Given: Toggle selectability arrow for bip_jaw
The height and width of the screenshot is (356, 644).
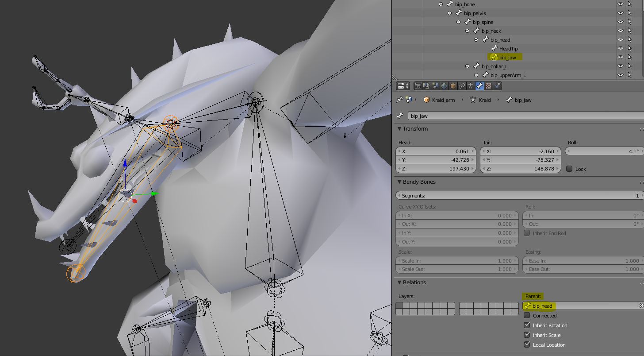Looking at the screenshot, I should (x=629, y=58).
